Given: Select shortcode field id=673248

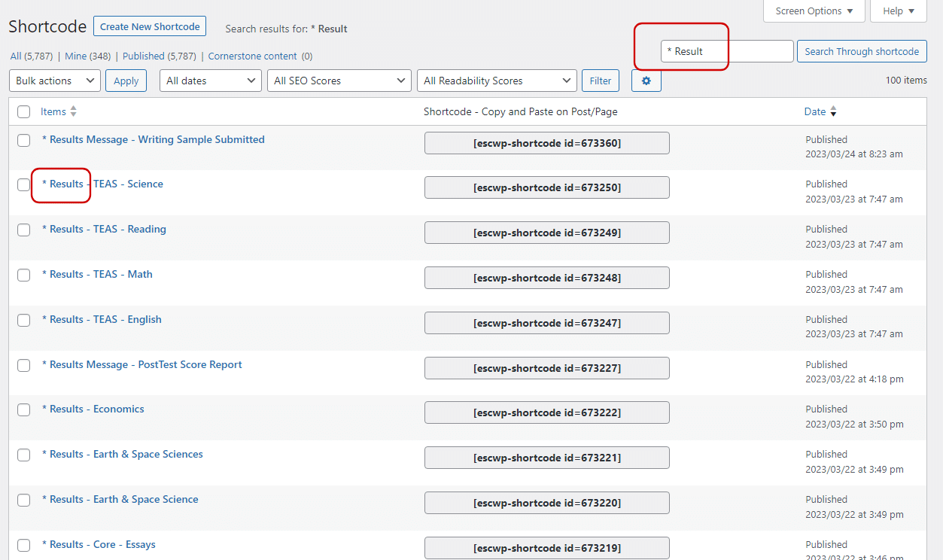Looking at the screenshot, I should click(547, 278).
